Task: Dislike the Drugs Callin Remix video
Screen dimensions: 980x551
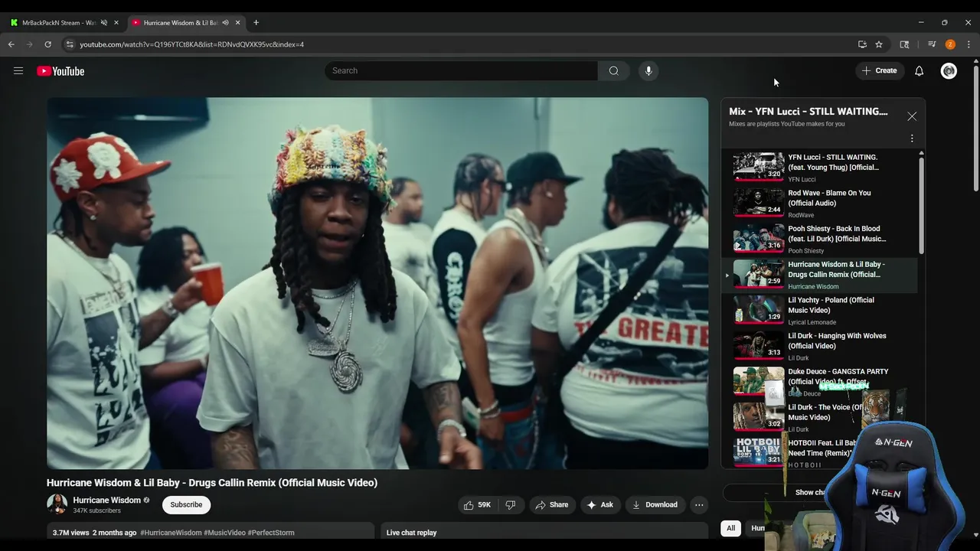Action: (x=511, y=504)
